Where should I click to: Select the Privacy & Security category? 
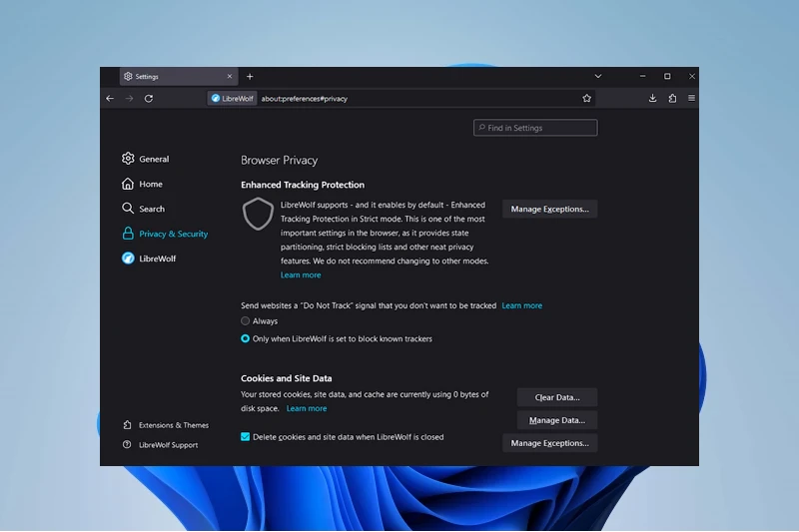[x=165, y=234]
